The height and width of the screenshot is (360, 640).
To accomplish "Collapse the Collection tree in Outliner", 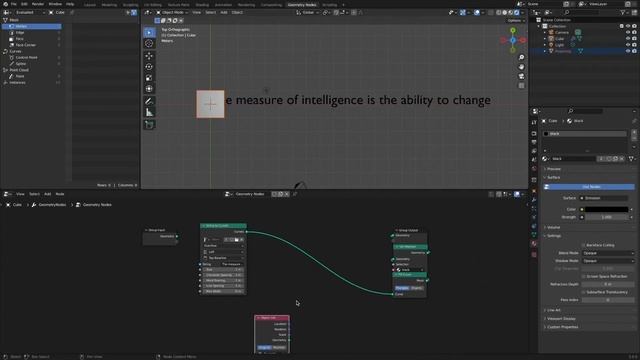I will click(x=539, y=26).
